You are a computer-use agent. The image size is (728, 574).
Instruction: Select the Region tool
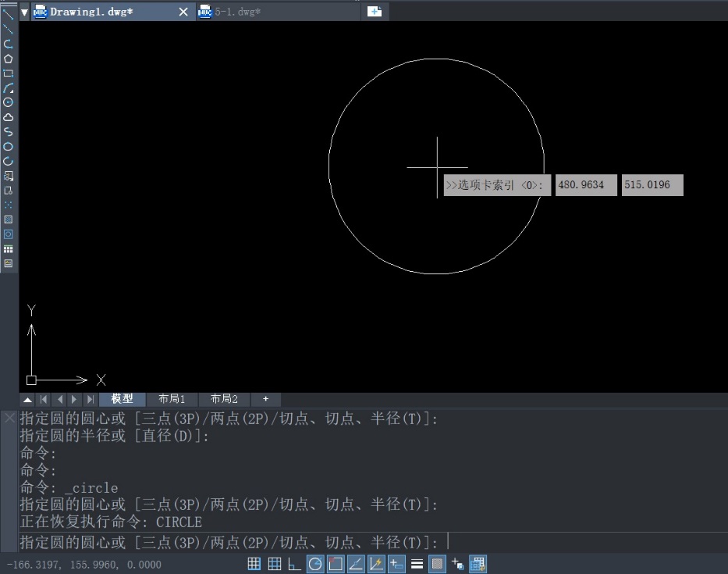click(9, 234)
